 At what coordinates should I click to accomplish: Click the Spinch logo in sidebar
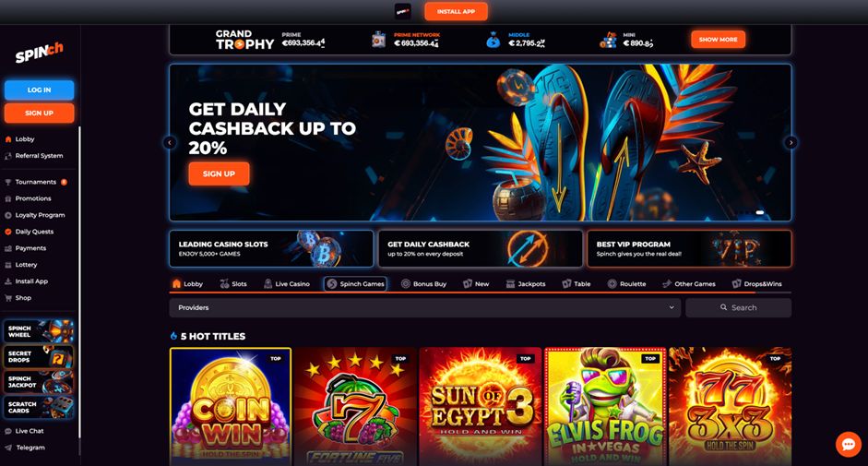point(39,53)
